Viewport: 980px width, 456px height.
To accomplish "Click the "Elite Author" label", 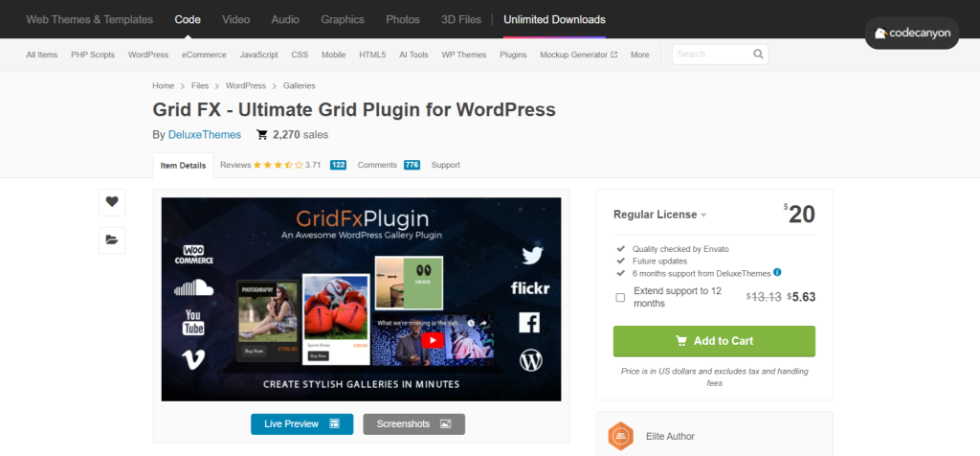I will [x=670, y=437].
